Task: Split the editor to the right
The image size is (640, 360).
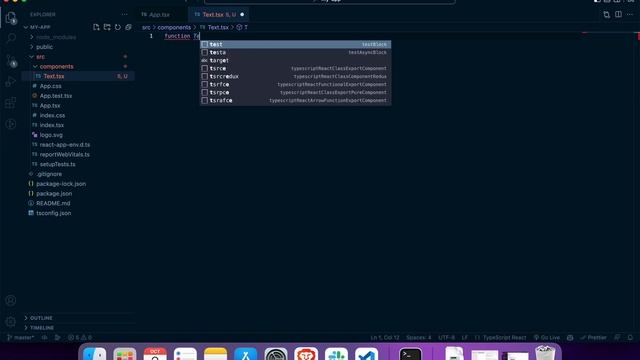Action: click(618, 15)
